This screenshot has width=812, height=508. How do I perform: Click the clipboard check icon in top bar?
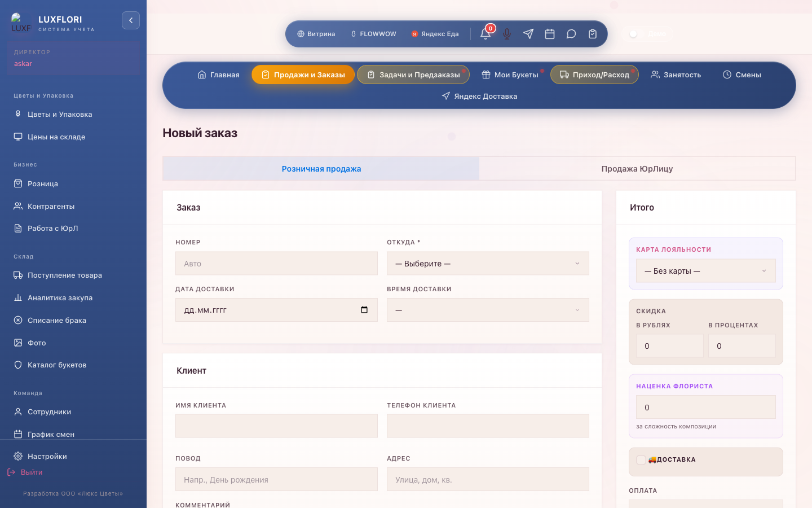593,34
